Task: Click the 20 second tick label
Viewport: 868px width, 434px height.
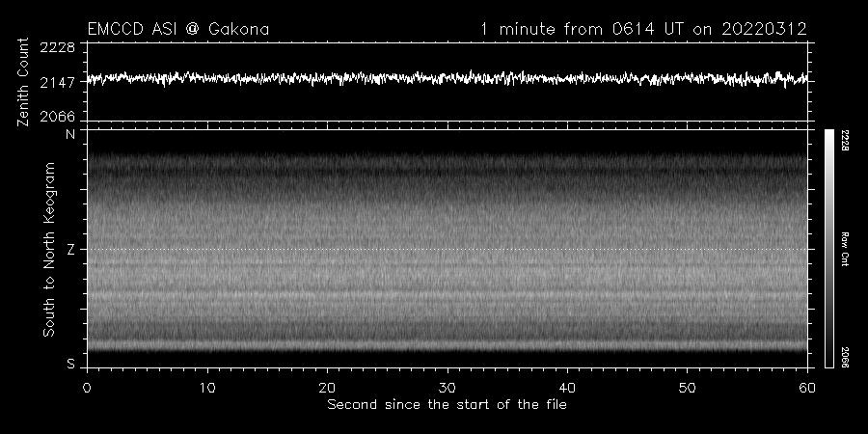Action: pos(327,388)
